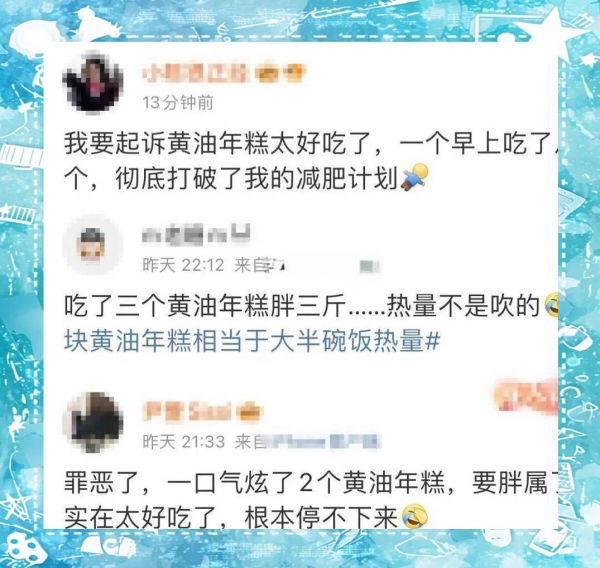Image resolution: width=600 pixels, height=568 pixels.
Task: Click the third poster's orange blurred username
Action: pos(188,411)
